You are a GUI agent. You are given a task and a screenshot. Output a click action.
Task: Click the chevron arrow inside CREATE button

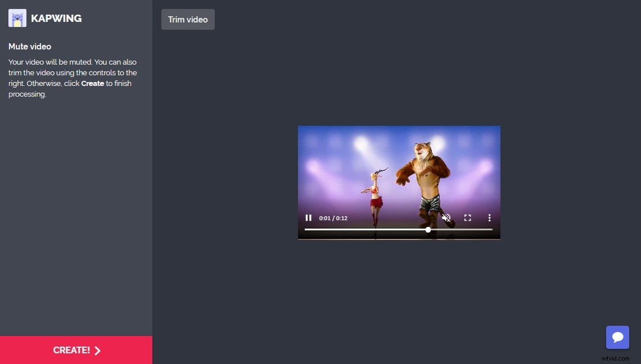point(98,350)
